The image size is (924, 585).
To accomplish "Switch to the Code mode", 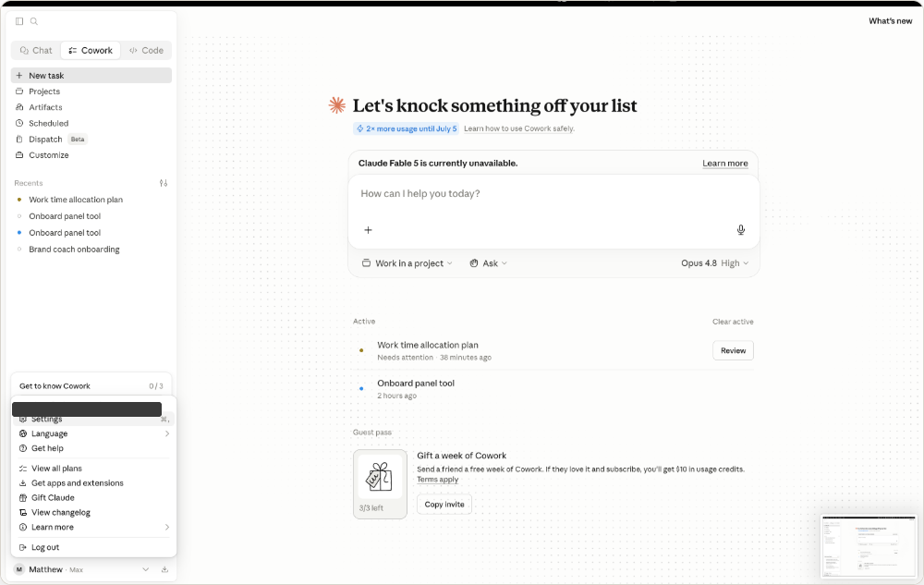I will [146, 51].
